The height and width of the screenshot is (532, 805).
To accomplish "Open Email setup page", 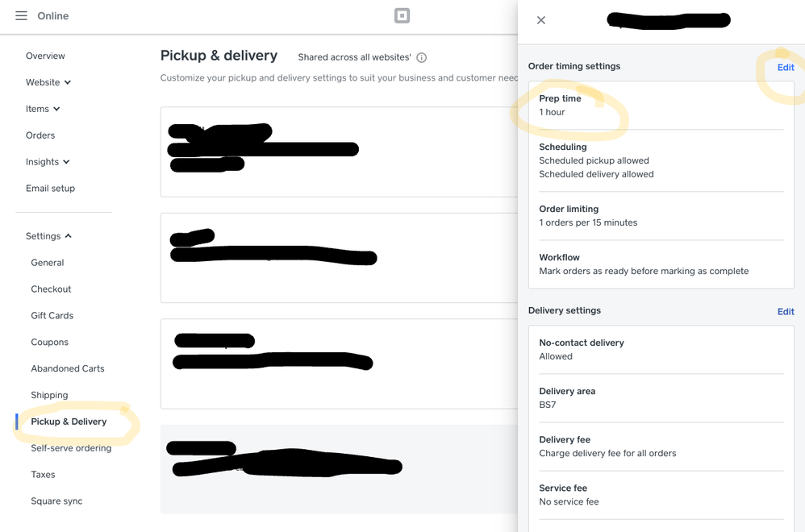I will 50,189.
